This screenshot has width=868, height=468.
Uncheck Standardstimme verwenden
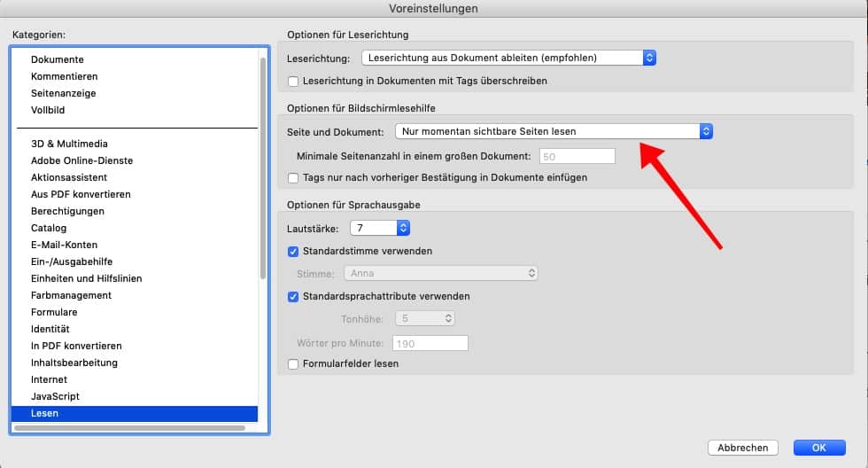294,252
